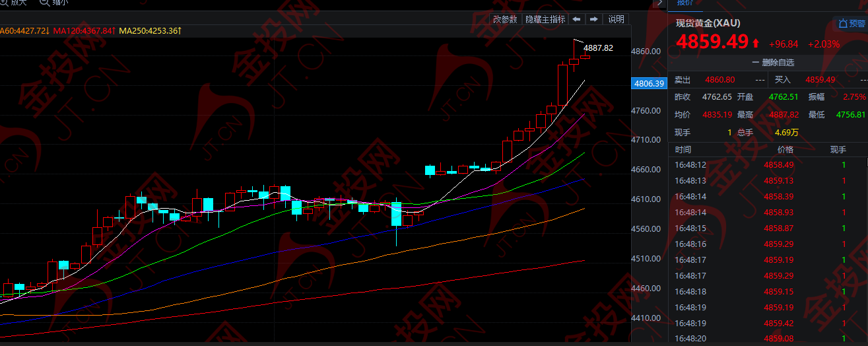Click the open price 4762.51
This screenshot has height=346, width=868.
click(x=784, y=97)
